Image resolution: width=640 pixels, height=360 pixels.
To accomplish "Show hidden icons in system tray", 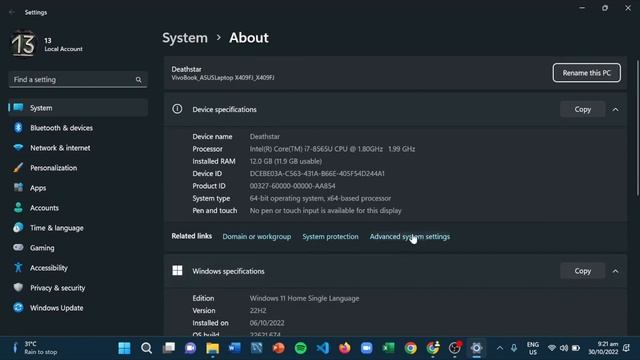I will click(500, 348).
